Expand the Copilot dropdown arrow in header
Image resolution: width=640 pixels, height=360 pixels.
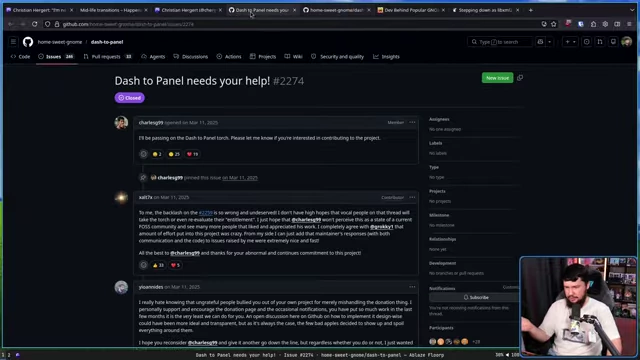coord(549,42)
